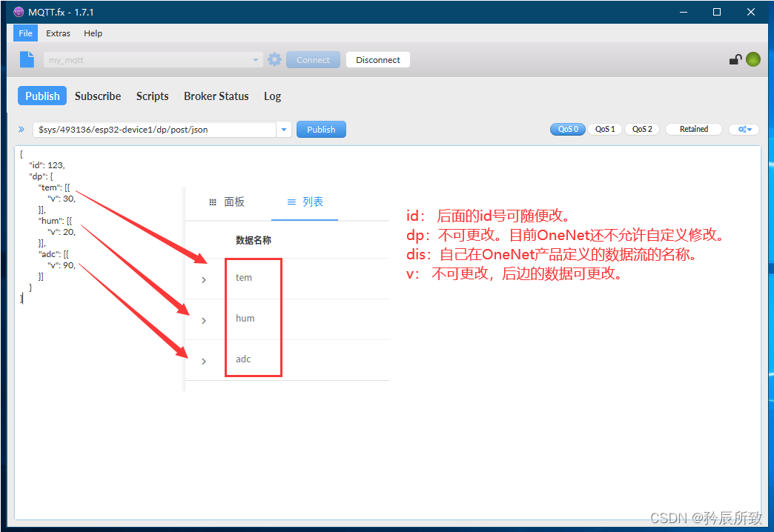Click the topic field with $sys/493136 path

[x=154, y=130]
